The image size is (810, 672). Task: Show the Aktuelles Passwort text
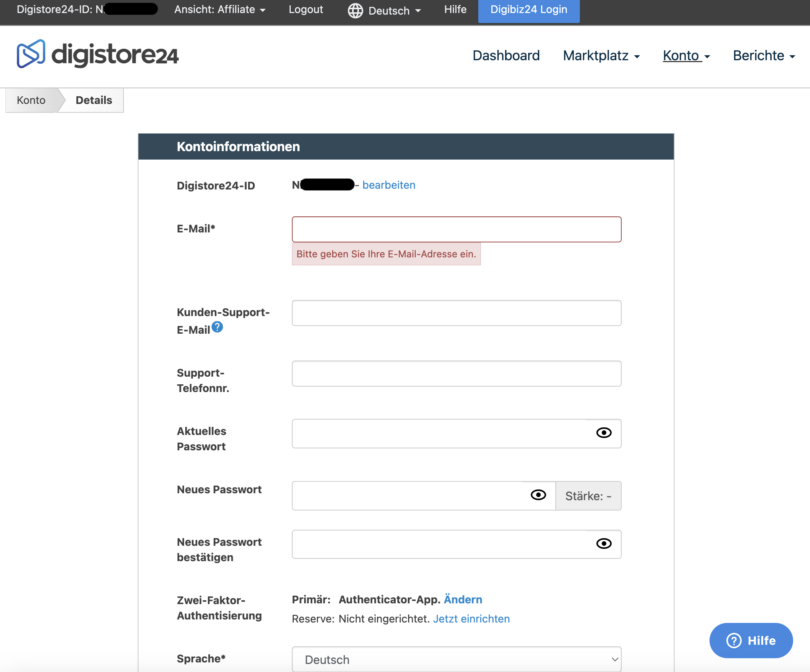(604, 433)
